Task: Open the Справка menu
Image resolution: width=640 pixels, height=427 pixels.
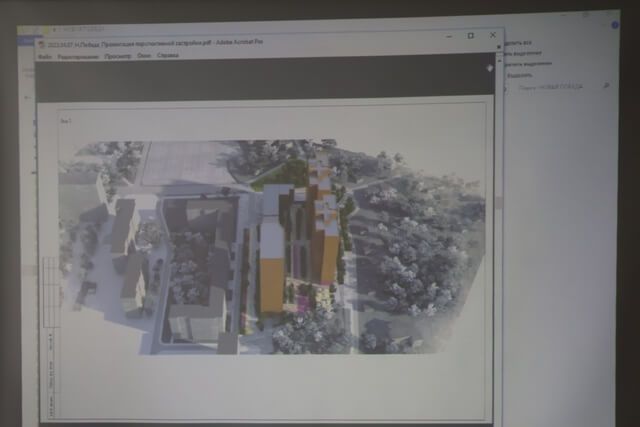Action: 168,56
